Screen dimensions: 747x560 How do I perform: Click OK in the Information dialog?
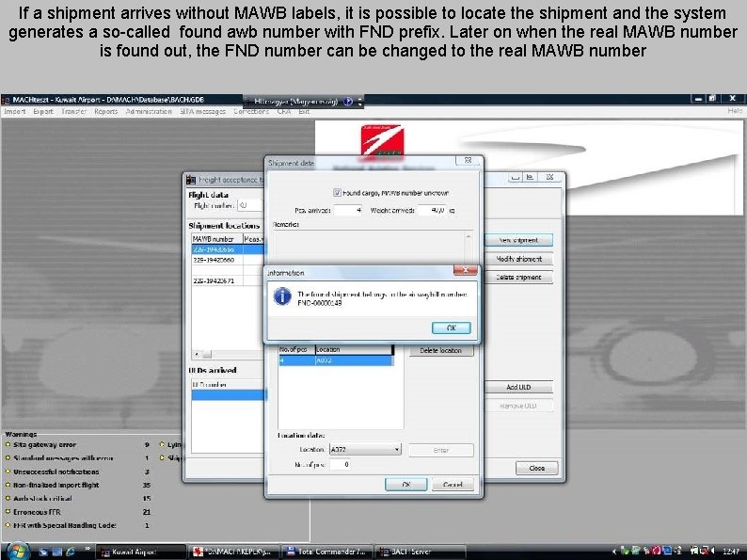coord(451,328)
